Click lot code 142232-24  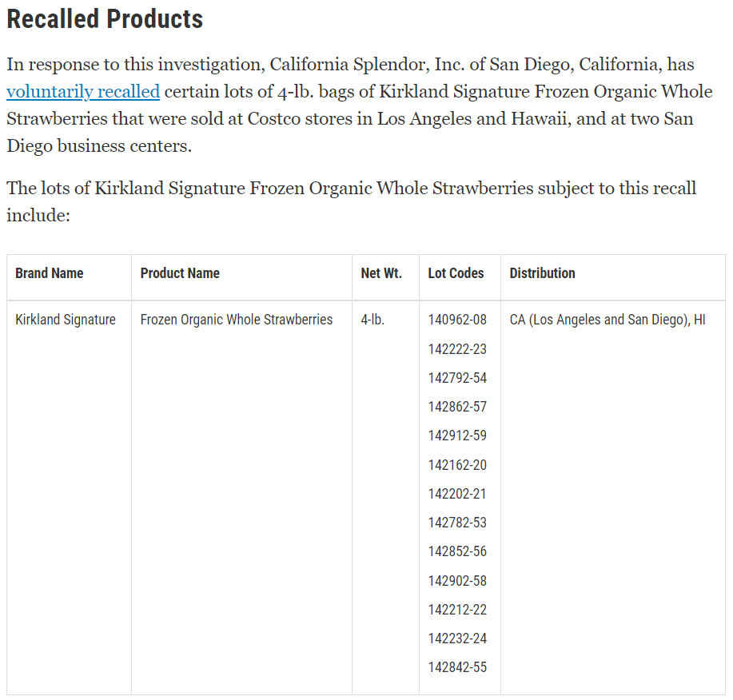click(457, 638)
